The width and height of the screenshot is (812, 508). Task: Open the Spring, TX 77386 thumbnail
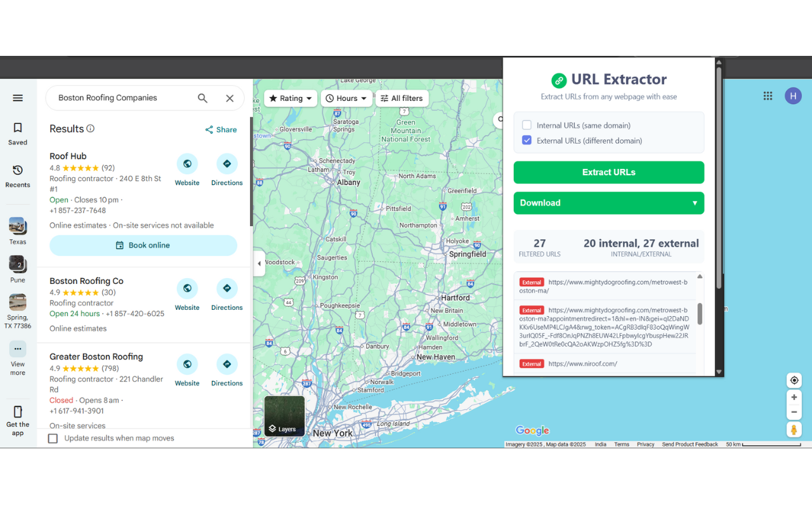pyautogui.click(x=18, y=302)
